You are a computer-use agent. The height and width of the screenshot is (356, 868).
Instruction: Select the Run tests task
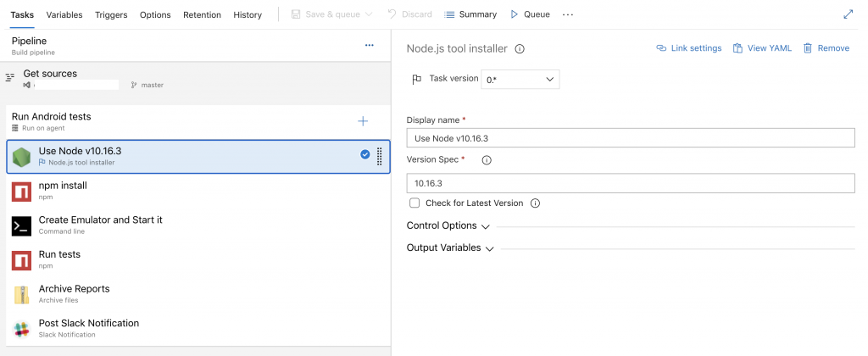(198, 259)
